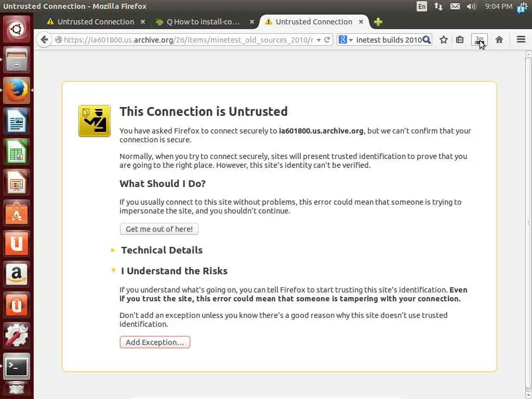Image resolution: width=532 pixels, height=399 pixels.
Task: Close the first Untrusted Connection tab
Action: coord(143,22)
